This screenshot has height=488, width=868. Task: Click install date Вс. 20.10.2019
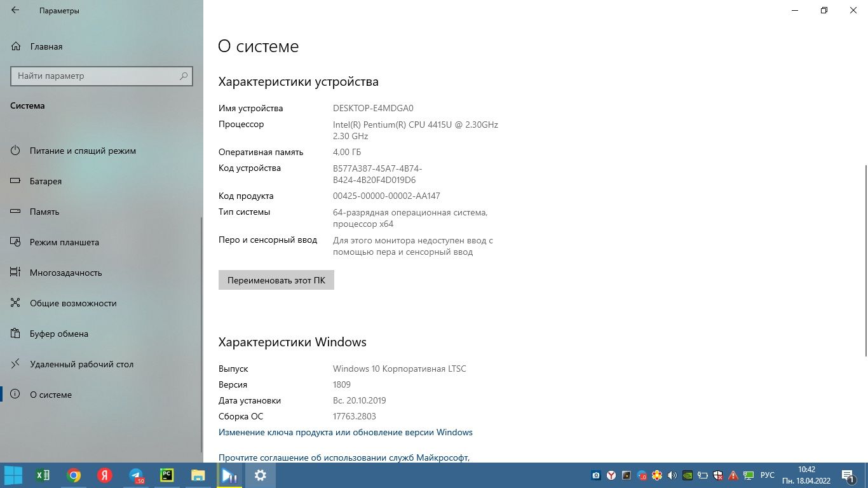click(x=360, y=400)
